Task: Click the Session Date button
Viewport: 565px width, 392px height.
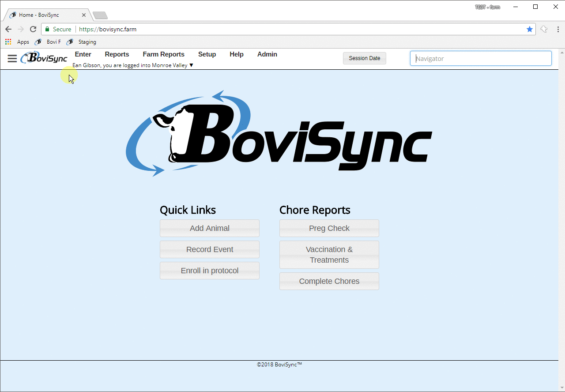Action: 365,58
